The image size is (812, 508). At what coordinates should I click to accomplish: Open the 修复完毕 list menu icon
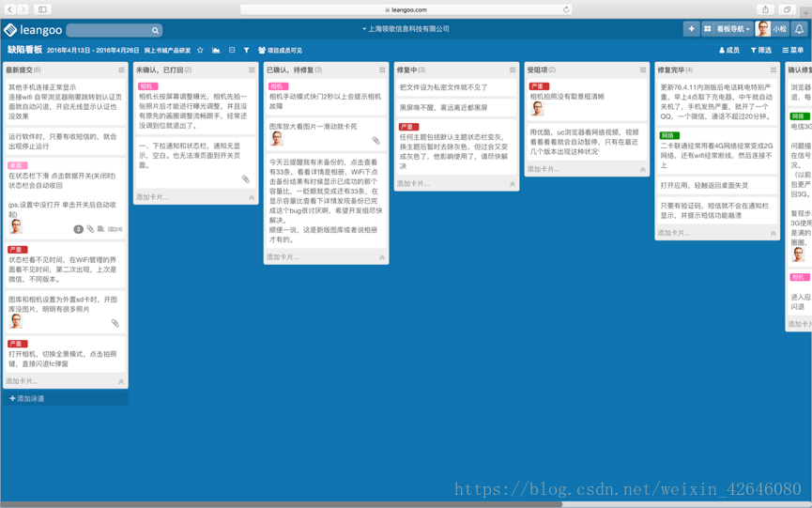(x=774, y=69)
